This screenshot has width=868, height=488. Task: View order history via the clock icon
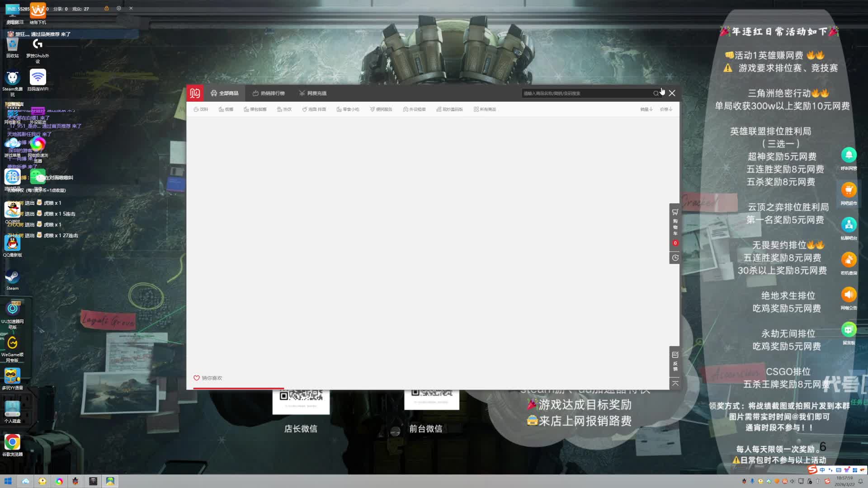[x=675, y=258]
